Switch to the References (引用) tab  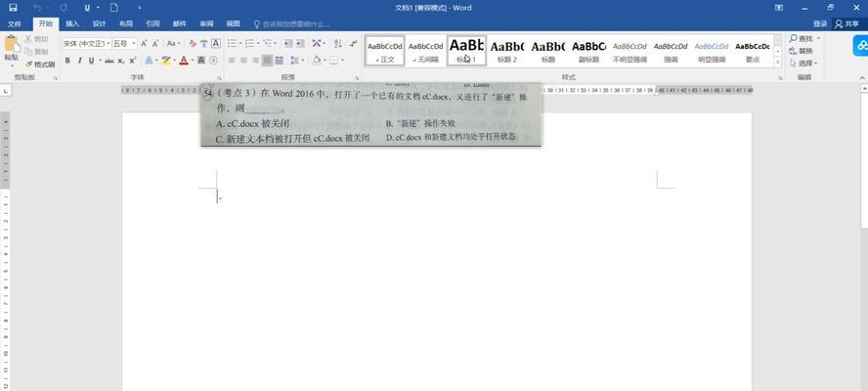152,23
